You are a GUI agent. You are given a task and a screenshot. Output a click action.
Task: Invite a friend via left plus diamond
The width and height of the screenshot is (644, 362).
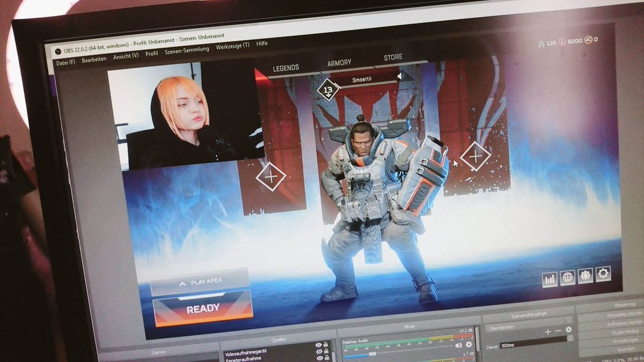point(271,176)
